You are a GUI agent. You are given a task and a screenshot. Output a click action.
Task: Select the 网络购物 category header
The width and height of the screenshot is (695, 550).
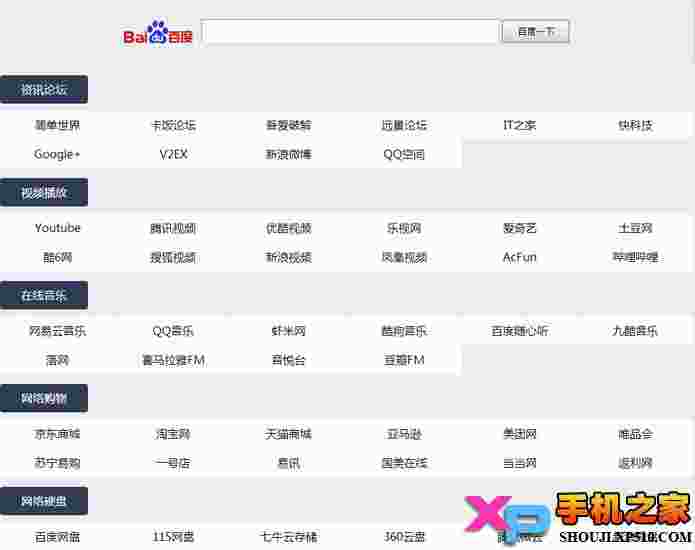coord(43,398)
